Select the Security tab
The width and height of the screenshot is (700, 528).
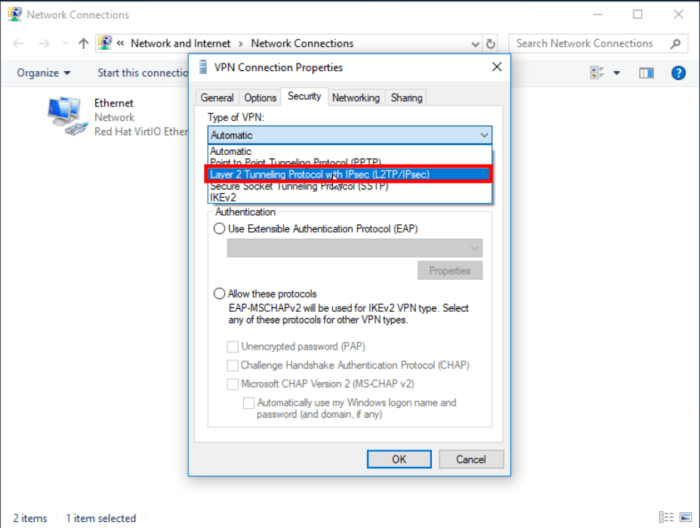coord(304,96)
